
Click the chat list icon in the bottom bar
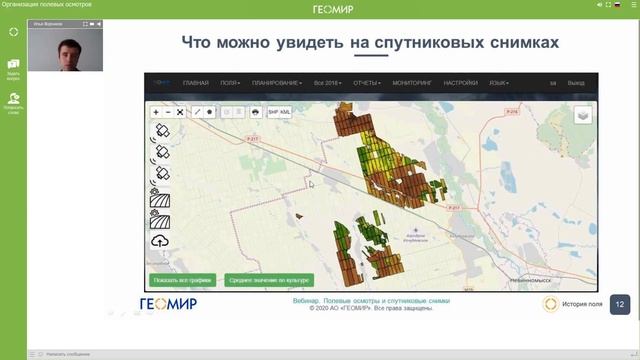[32, 354]
